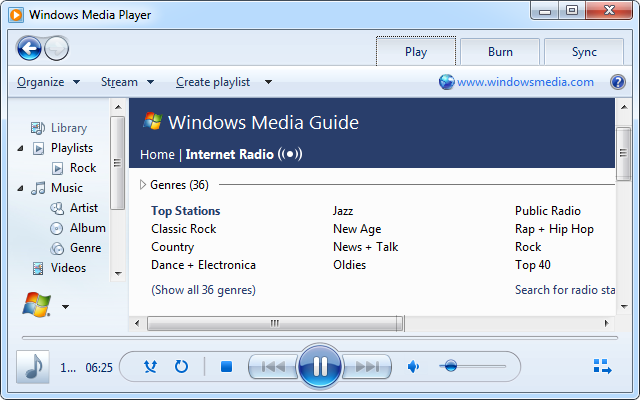This screenshot has width=640, height=400.
Task: Switch to Now Playing view
Action: 602,367
